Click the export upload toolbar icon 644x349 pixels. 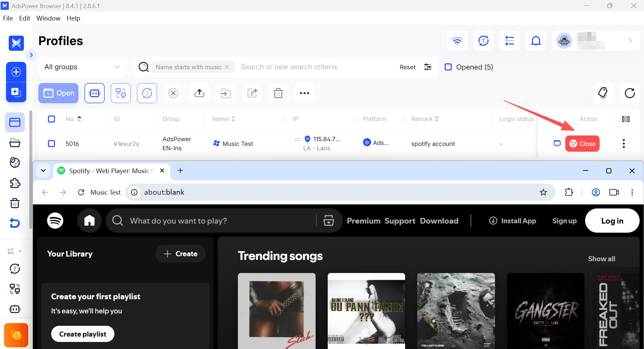click(x=200, y=93)
